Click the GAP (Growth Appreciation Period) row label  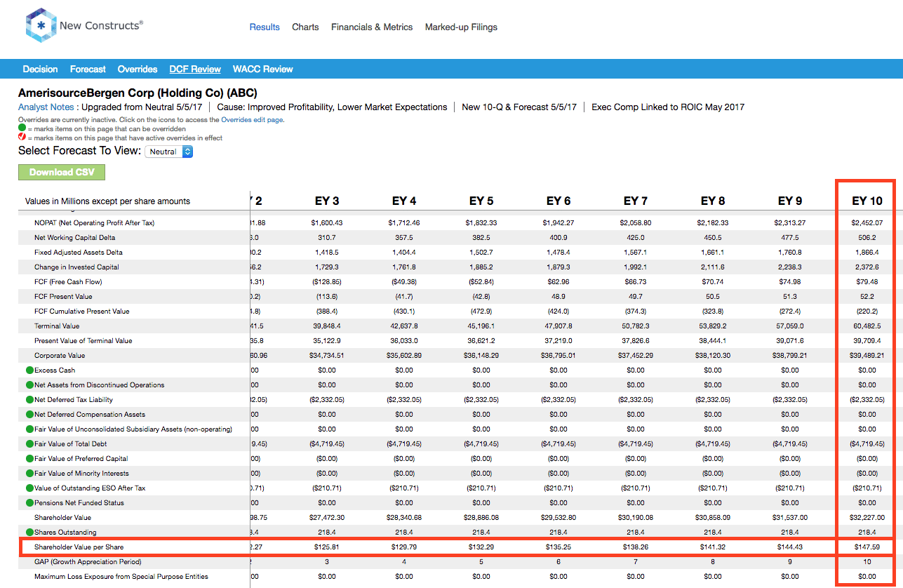click(88, 562)
